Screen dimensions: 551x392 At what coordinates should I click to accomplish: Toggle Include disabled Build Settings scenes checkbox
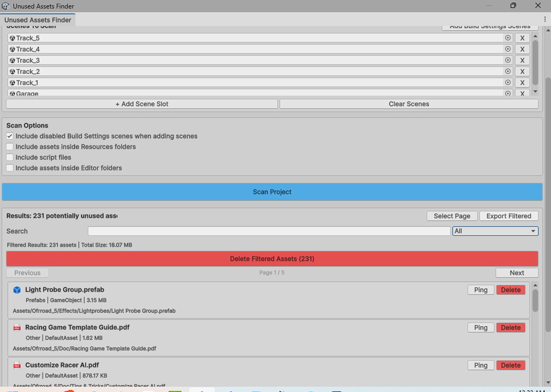coord(10,136)
